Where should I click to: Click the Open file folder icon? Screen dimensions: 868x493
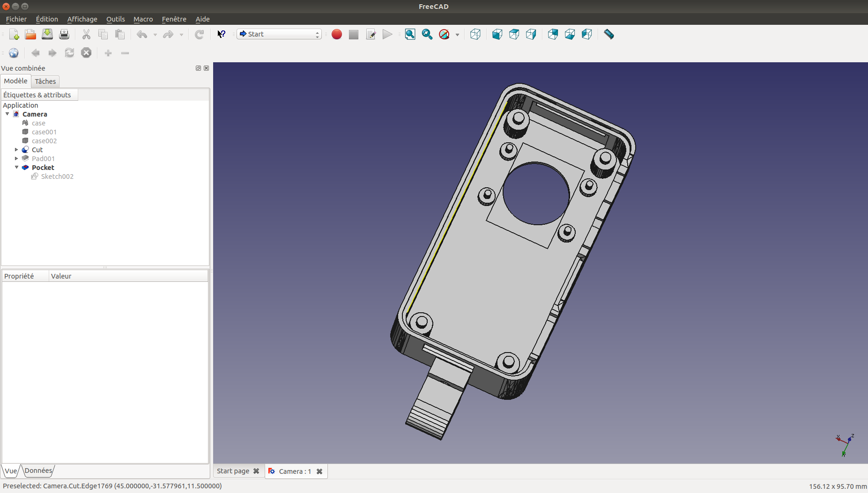click(30, 34)
